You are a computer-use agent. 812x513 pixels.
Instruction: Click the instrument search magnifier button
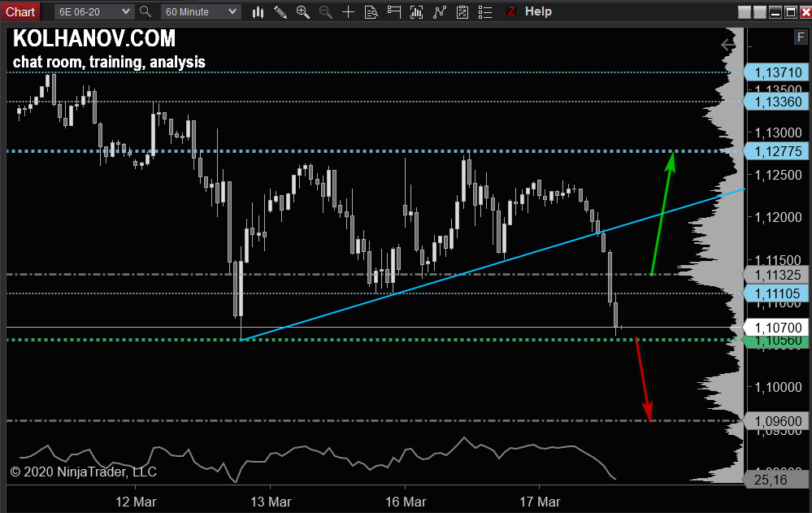click(145, 11)
